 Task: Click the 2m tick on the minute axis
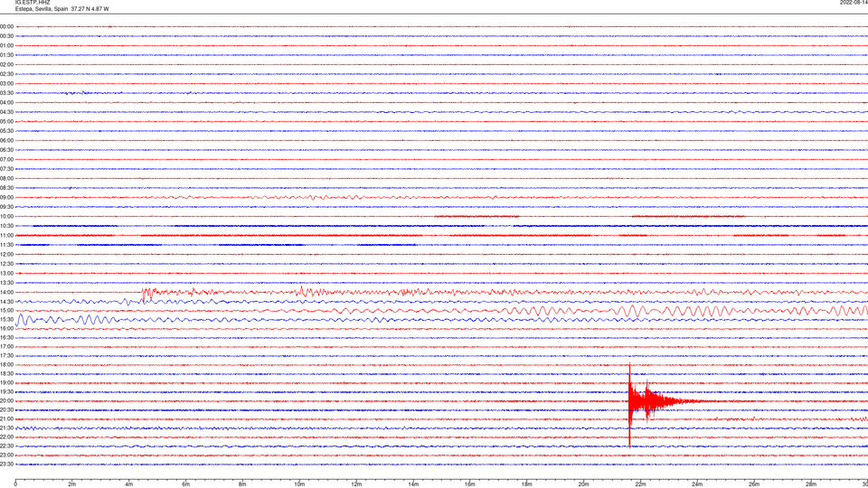(72, 484)
